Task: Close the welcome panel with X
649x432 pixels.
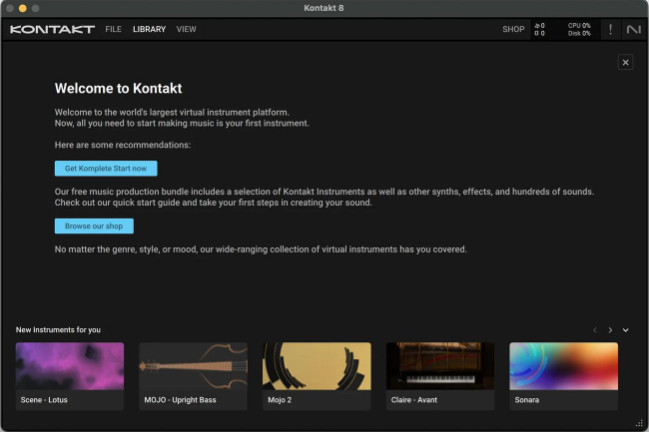Action: point(625,62)
